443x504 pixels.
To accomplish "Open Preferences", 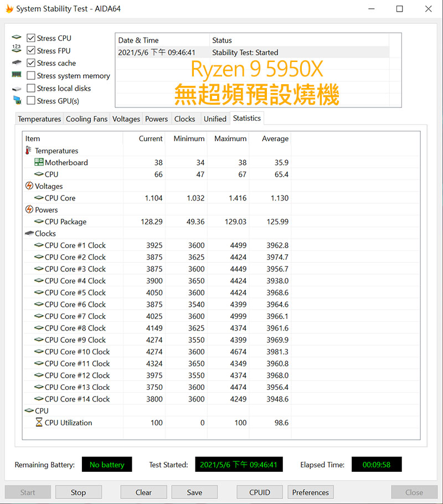I will tap(311, 492).
